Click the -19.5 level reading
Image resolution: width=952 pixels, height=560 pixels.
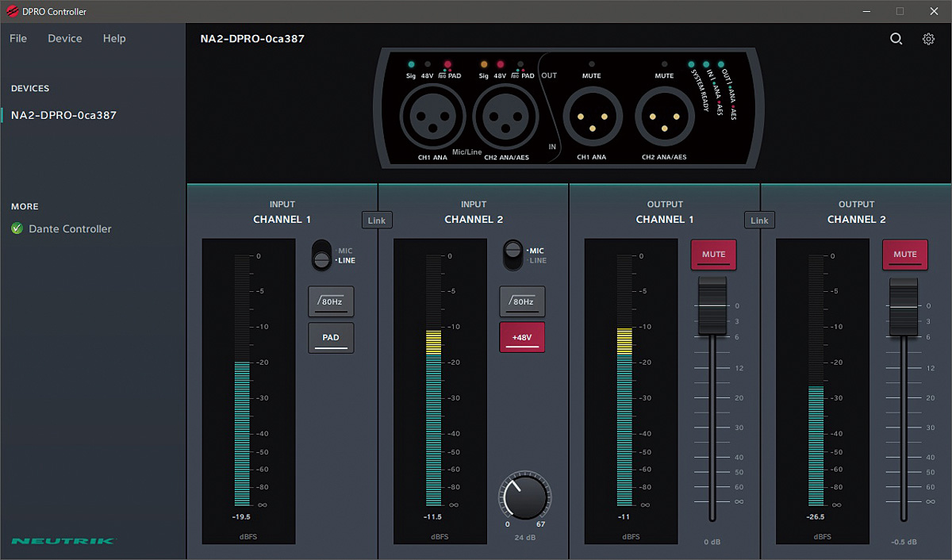(242, 516)
